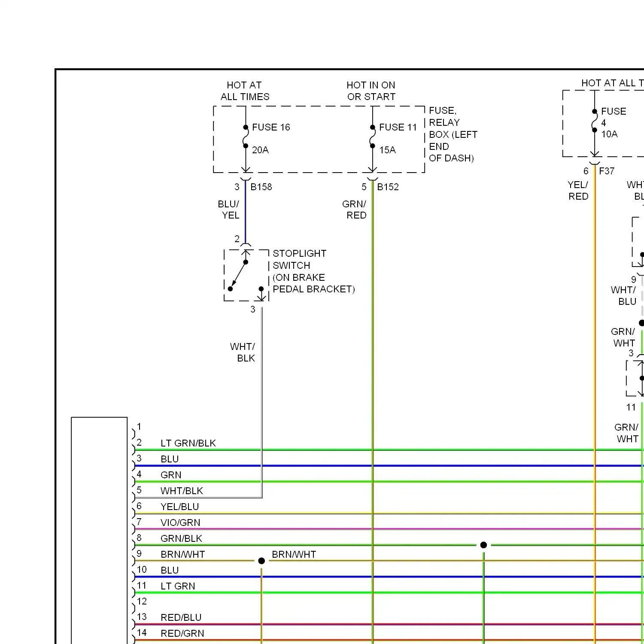Click the stoplight switch symbol
The image size is (644, 644).
pyautogui.click(x=246, y=275)
